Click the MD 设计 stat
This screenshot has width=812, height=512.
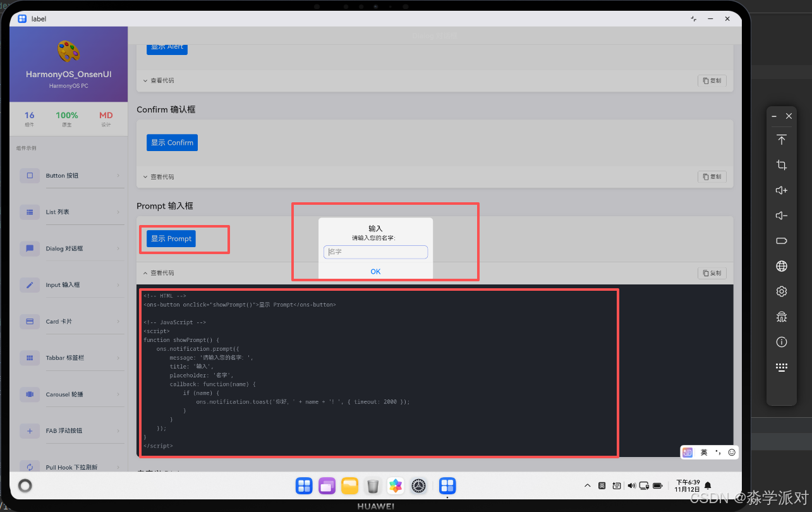click(106, 119)
